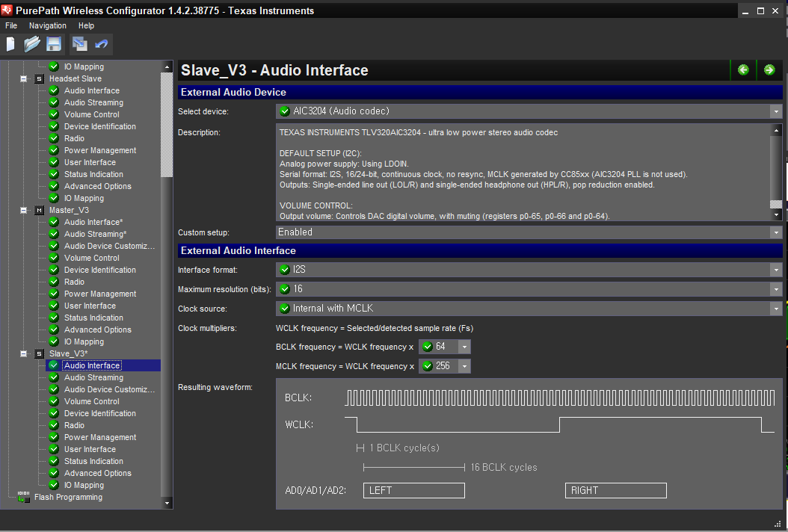Select Audio Interface* under Master_V3

click(x=93, y=222)
